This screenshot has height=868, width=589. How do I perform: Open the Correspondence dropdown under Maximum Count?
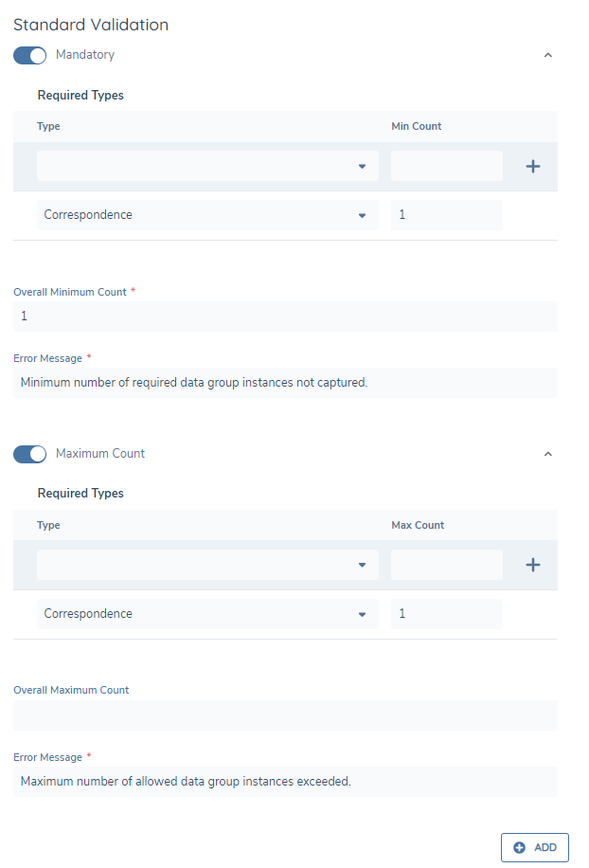[x=207, y=614]
